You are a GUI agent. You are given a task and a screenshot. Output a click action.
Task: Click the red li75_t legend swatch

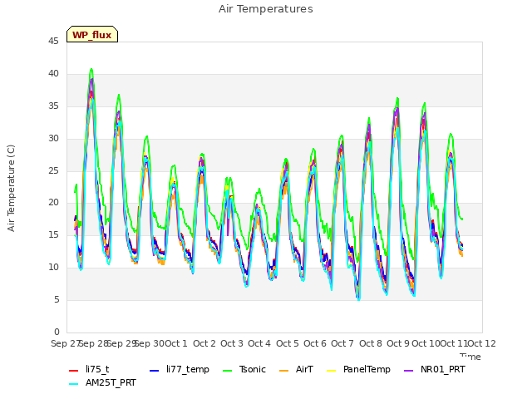click(x=74, y=371)
